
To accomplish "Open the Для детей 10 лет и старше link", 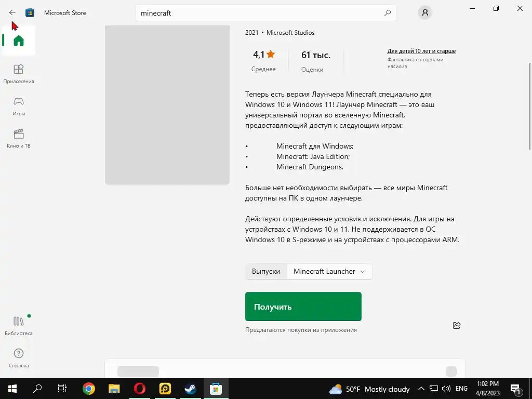I will coord(421,51).
